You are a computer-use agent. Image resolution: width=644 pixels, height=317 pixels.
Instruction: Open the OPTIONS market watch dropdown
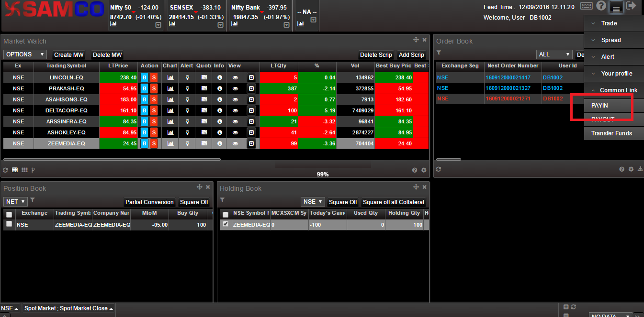[25, 55]
